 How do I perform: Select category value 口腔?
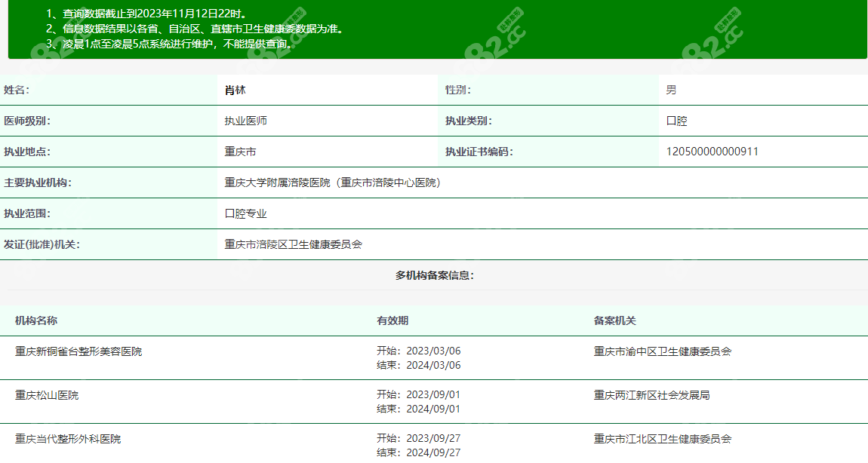pos(676,121)
